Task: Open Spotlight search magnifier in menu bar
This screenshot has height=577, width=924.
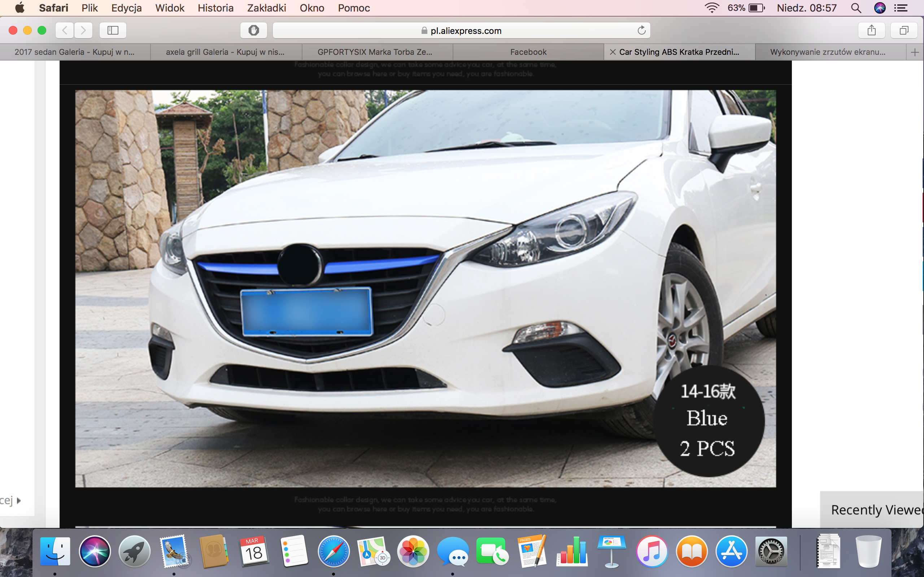Action: pyautogui.click(x=856, y=8)
